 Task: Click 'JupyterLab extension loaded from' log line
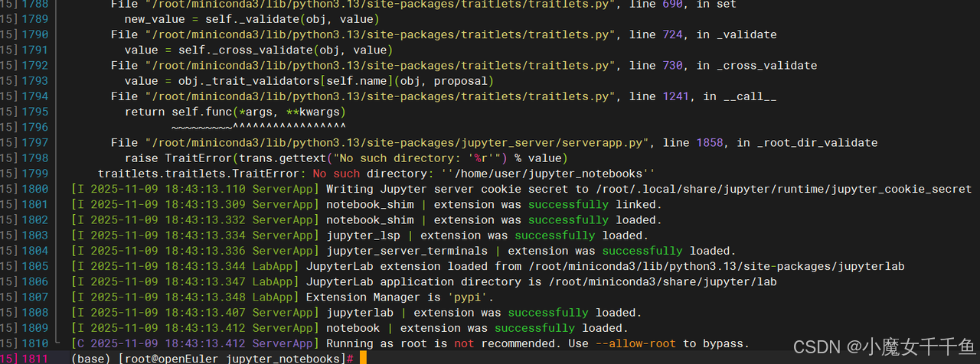click(x=488, y=266)
